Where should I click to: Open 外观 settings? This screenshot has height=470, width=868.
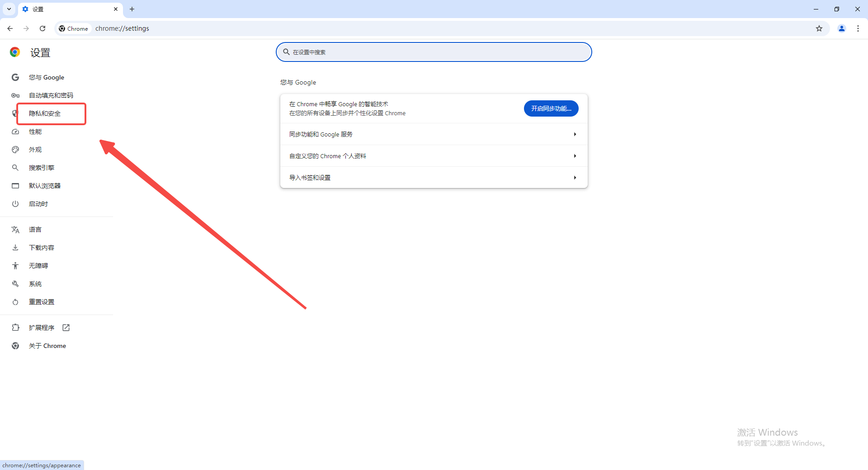pos(35,150)
